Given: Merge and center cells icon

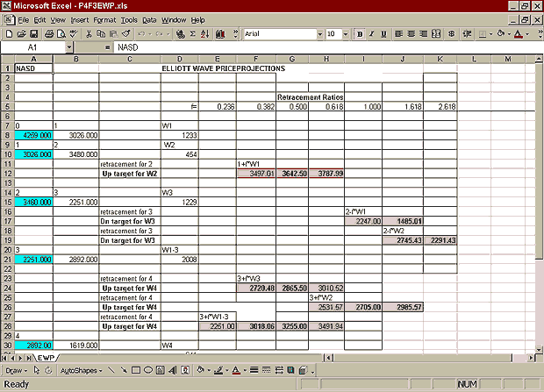Looking at the screenshot, I should point(436,33).
